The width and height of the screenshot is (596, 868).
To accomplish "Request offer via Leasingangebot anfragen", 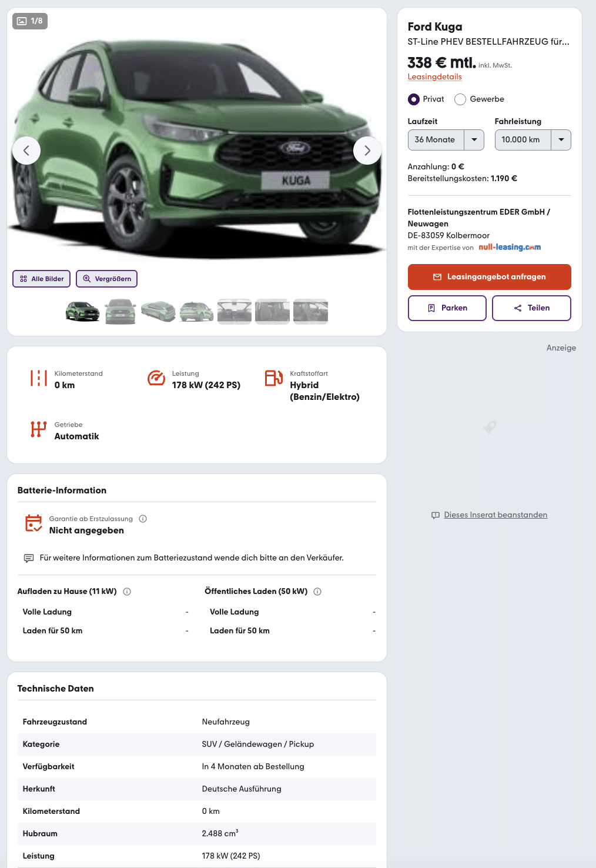I will 490,277.
